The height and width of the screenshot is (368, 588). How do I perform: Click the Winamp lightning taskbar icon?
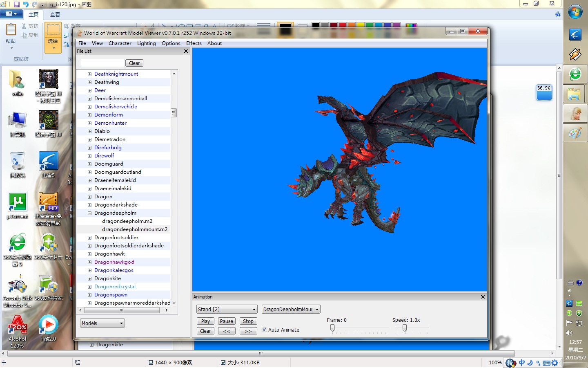[x=575, y=54]
